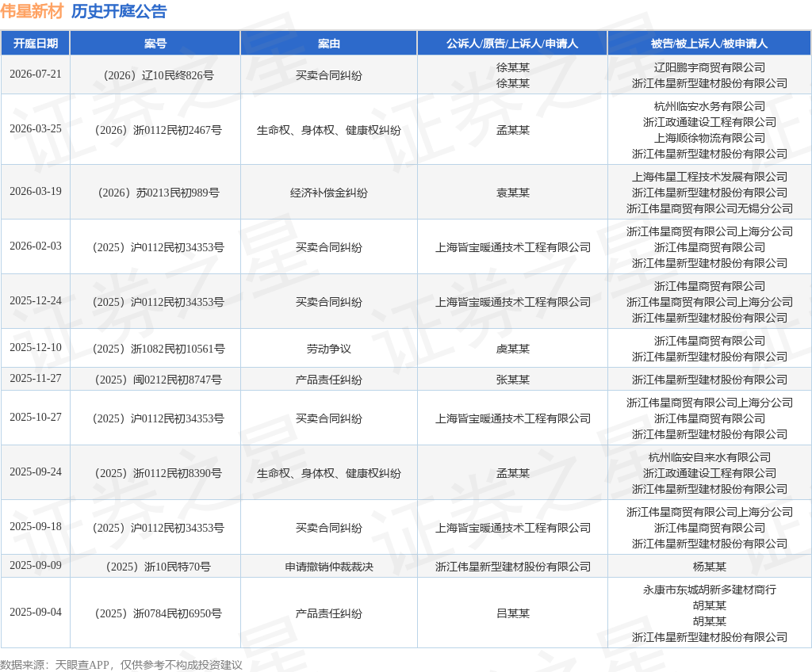812x672 pixels.
Task: Click 永康市东城胡新多建材商行 defendant
Action: [x=710, y=590]
